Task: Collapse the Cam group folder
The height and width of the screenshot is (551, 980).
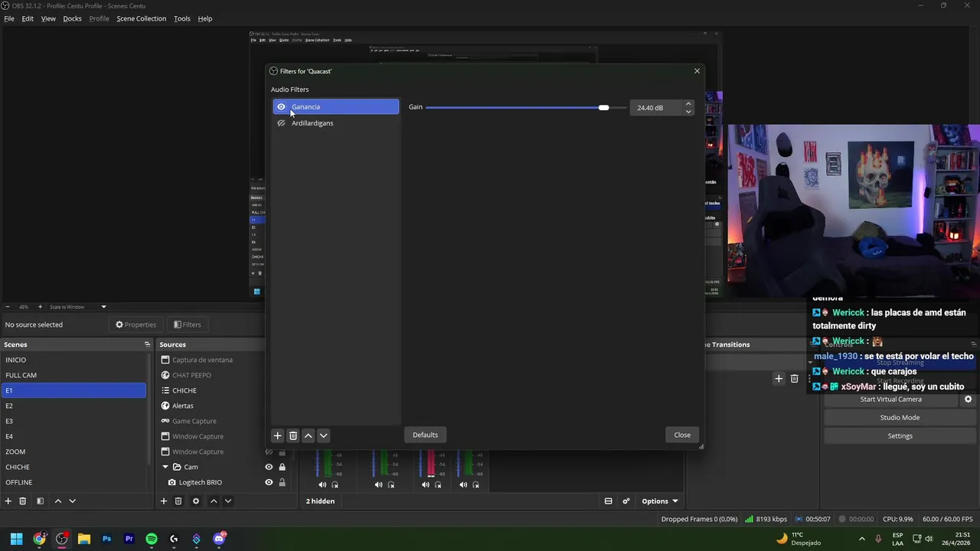Action: pyautogui.click(x=165, y=467)
